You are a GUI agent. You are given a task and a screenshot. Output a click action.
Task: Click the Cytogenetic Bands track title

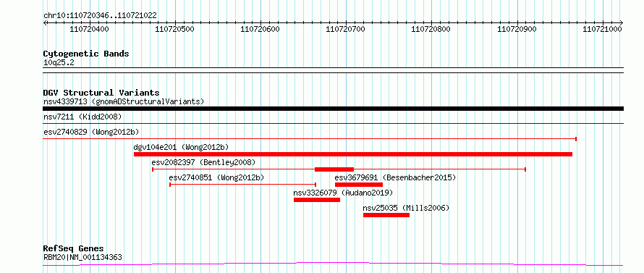86,54
